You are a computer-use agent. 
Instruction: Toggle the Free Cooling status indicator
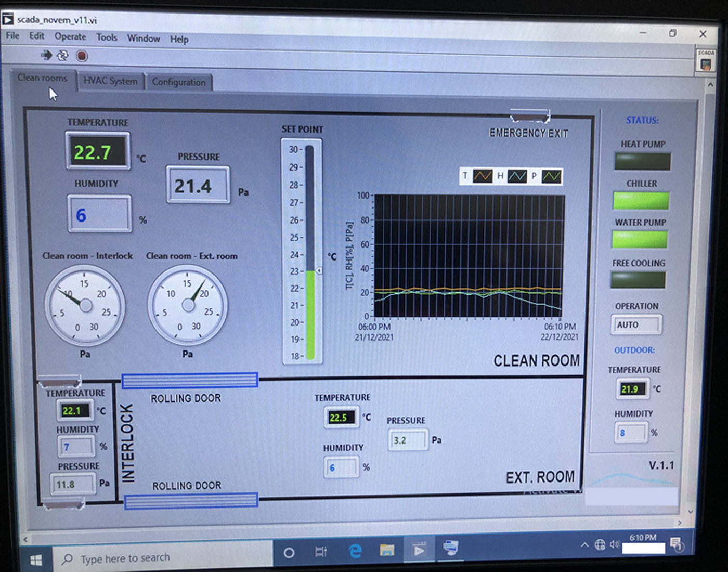[638, 280]
